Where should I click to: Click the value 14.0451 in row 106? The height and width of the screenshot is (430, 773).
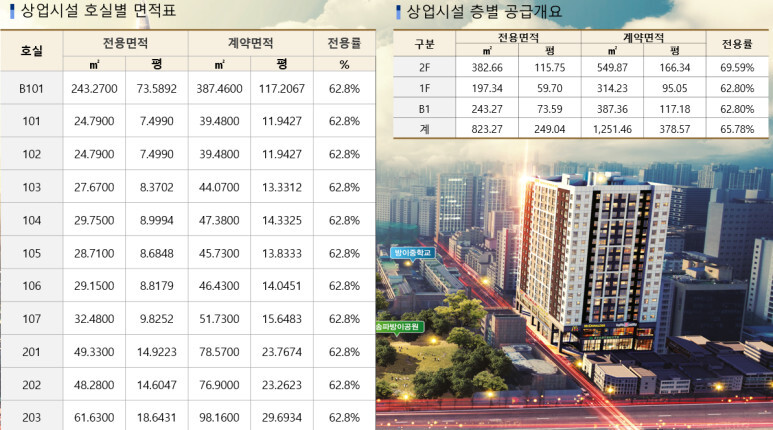click(282, 286)
